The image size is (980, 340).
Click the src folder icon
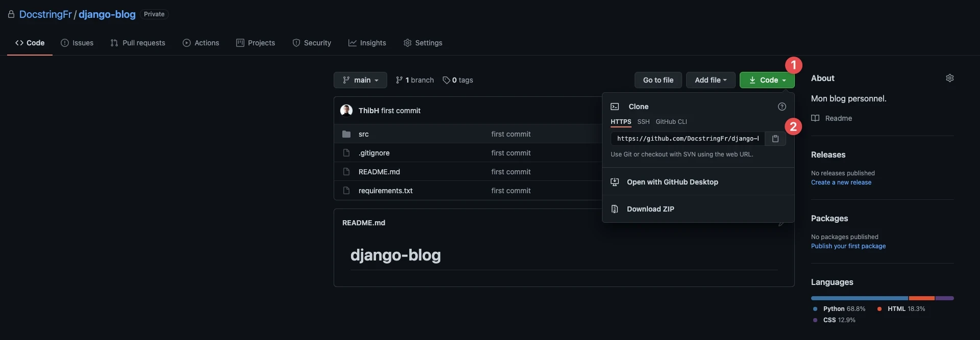pyautogui.click(x=347, y=134)
